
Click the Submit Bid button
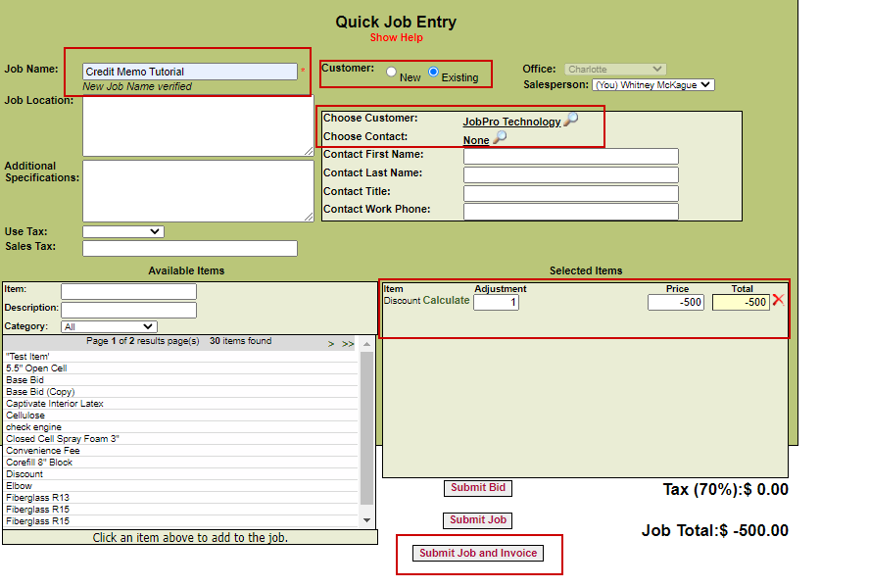(x=477, y=488)
